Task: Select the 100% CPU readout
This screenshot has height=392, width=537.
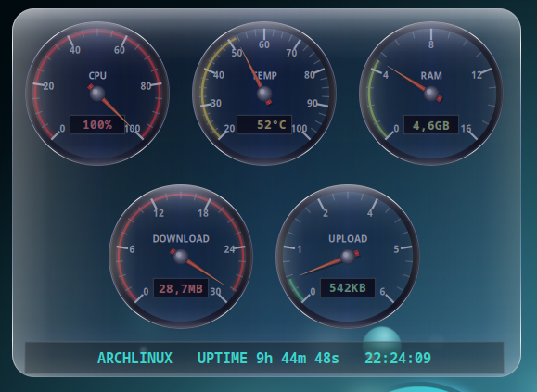Action: [97, 125]
